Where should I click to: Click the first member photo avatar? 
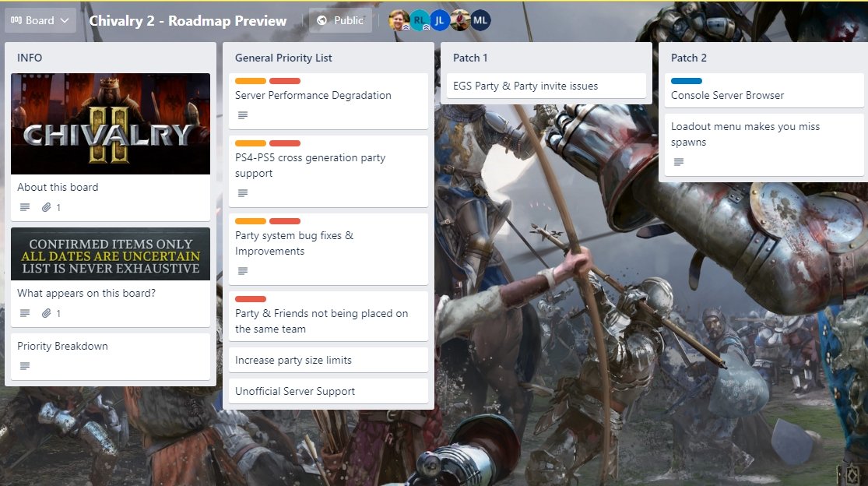(399, 20)
